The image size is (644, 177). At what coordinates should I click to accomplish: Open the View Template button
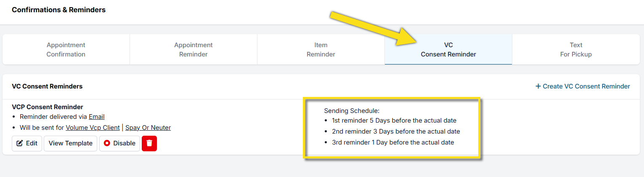[71, 143]
